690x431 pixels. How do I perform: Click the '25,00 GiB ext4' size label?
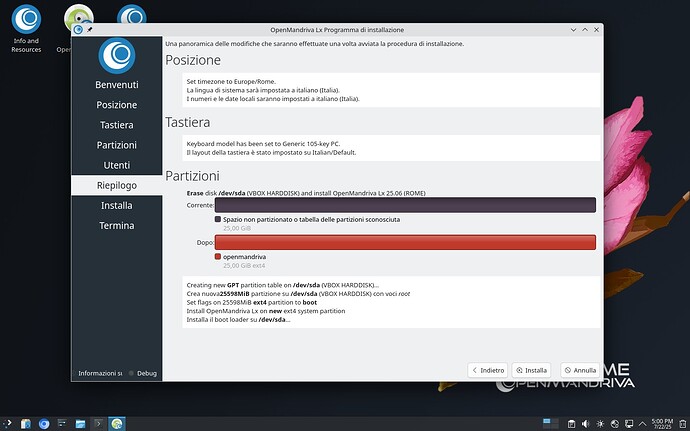coord(244,266)
